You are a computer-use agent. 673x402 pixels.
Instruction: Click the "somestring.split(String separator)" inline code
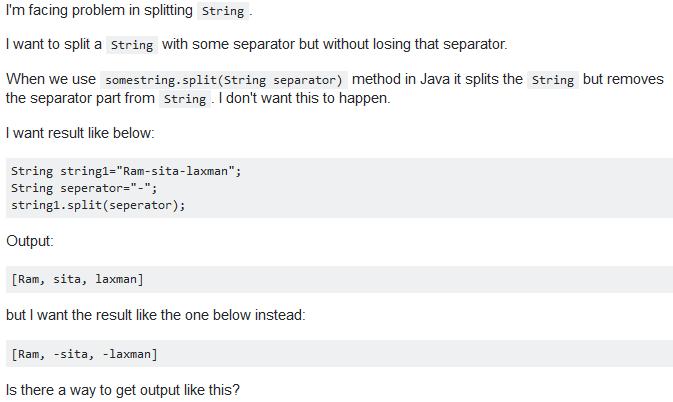click(223, 80)
